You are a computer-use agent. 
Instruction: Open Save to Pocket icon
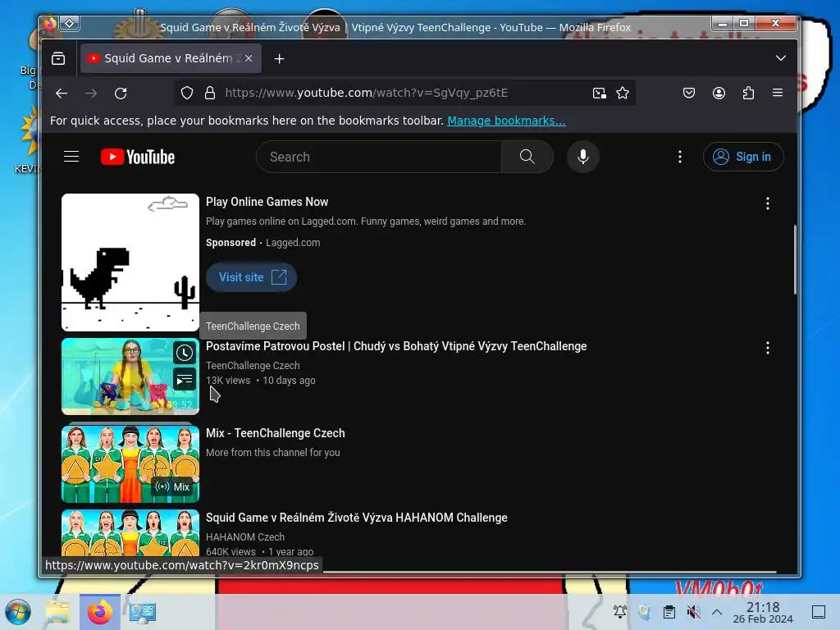689,94
